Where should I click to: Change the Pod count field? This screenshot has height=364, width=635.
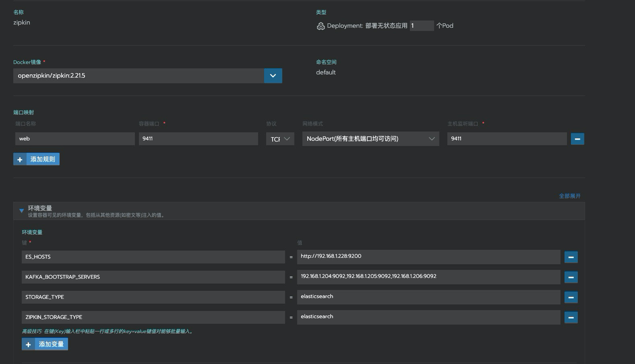[422, 26]
